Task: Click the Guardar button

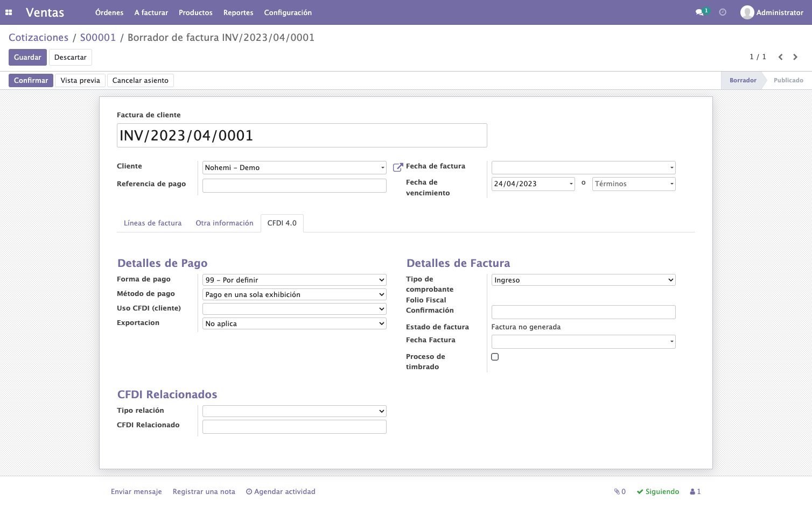Action: [27, 58]
